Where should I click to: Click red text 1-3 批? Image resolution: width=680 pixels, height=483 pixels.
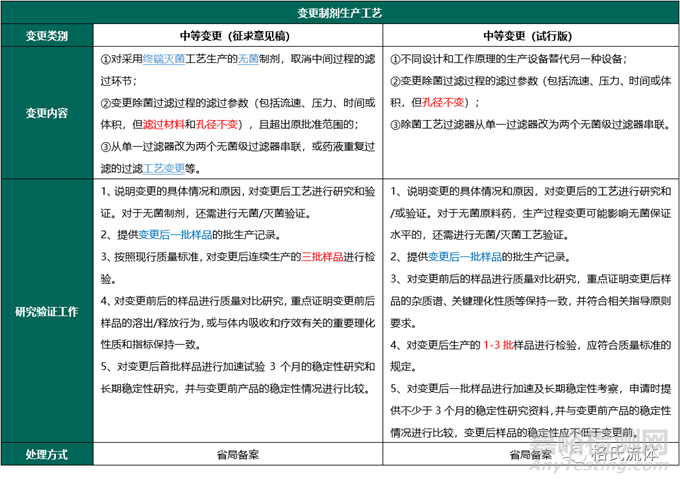coord(498,345)
